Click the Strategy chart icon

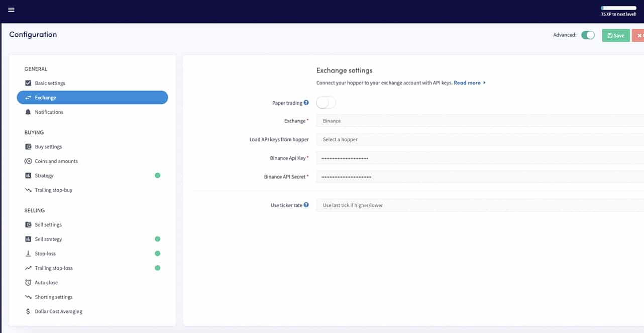click(28, 176)
